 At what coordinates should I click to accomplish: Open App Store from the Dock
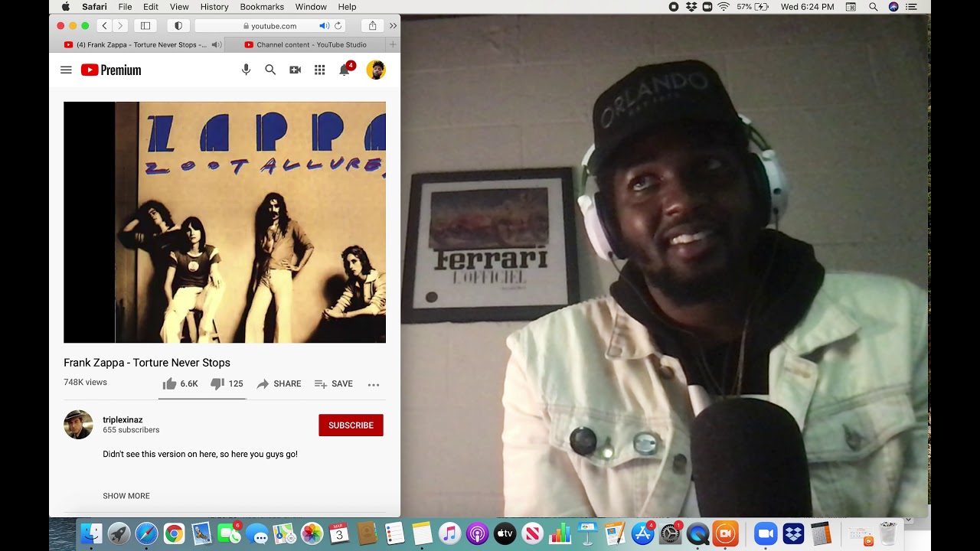click(x=642, y=533)
